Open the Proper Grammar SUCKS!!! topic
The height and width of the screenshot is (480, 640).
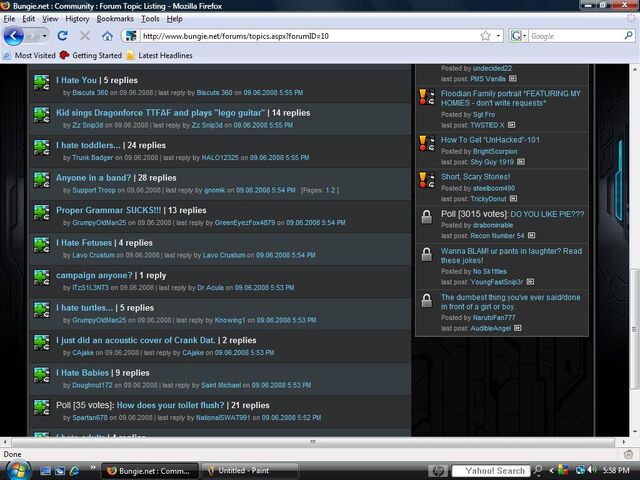(109, 210)
